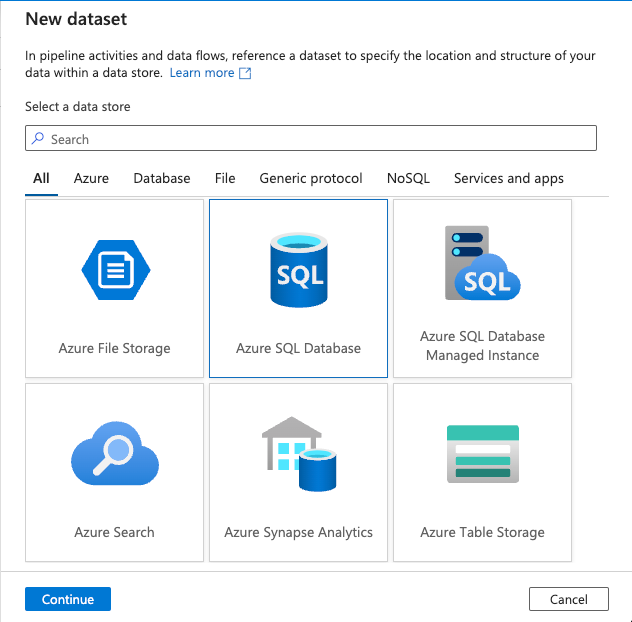This screenshot has height=622, width=632.
Task: Click the external link icon beside Learn more
Action: tap(245, 73)
